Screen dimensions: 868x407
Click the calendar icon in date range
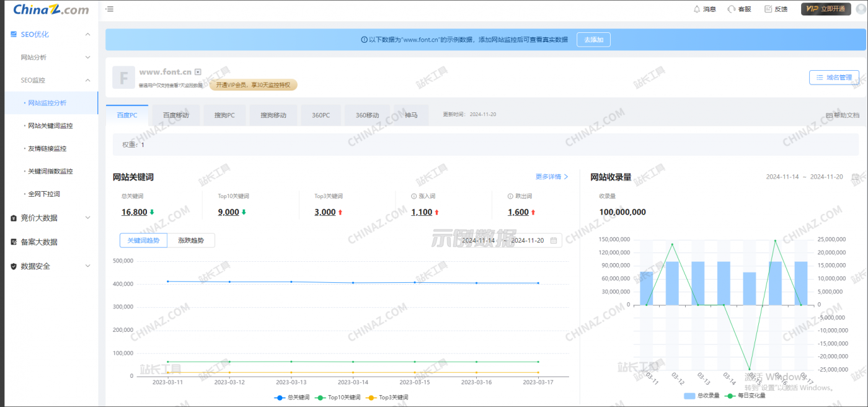coord(554,241)
